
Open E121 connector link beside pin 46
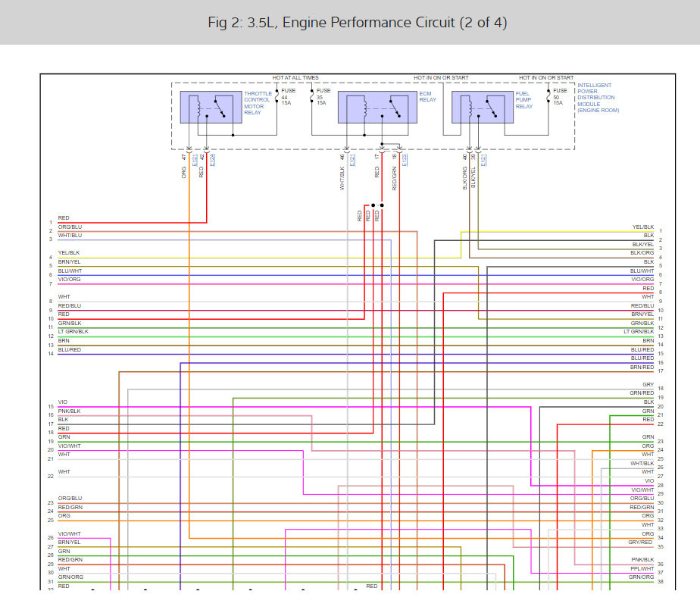(x=352, y=161)
